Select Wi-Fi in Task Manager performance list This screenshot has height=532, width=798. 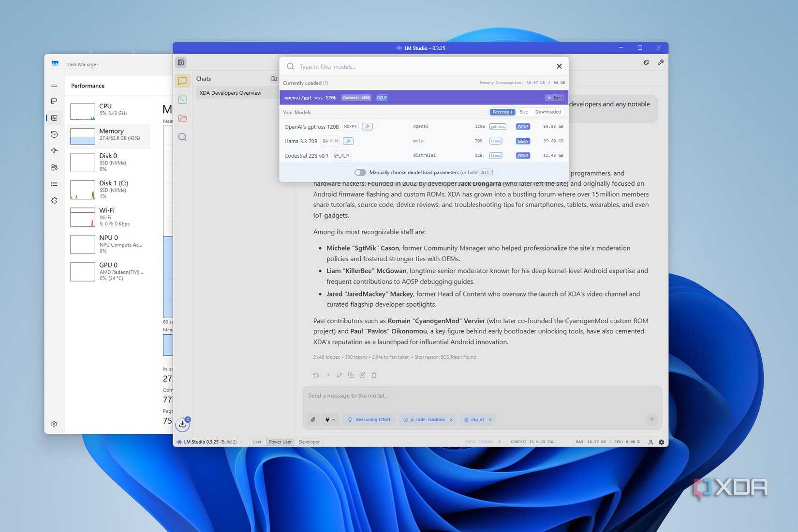coord(108,217)
